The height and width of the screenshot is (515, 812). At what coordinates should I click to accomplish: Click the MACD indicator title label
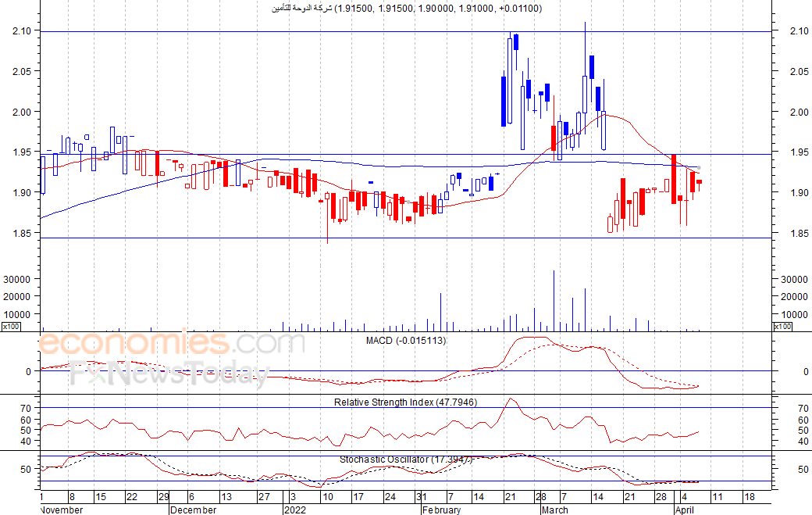click(x=405, y=341)
